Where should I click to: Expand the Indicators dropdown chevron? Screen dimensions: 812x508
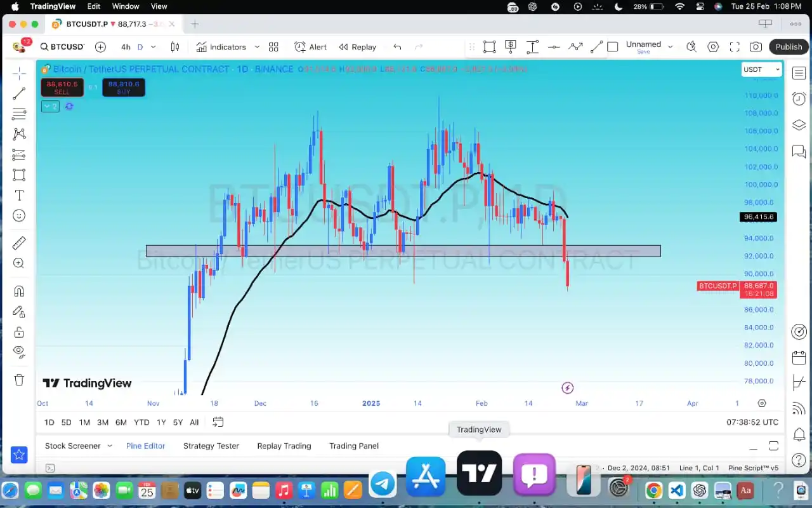pyautogui.click(x=257, y=47)
